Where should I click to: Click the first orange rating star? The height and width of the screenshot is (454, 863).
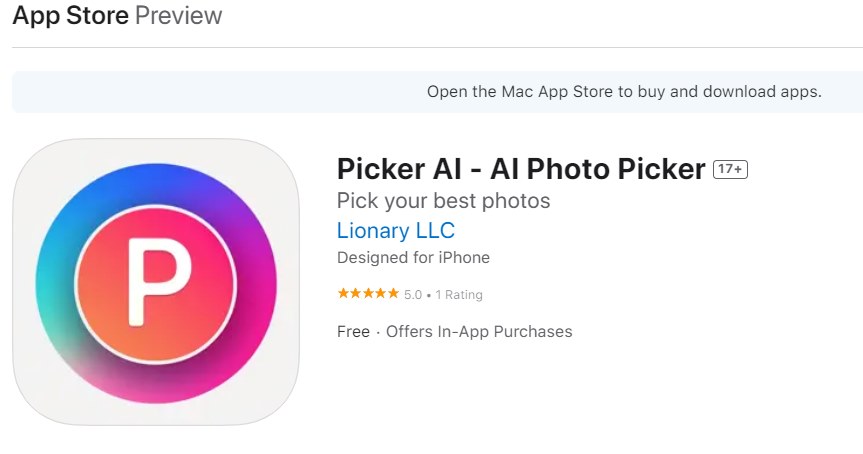[343, 294]
